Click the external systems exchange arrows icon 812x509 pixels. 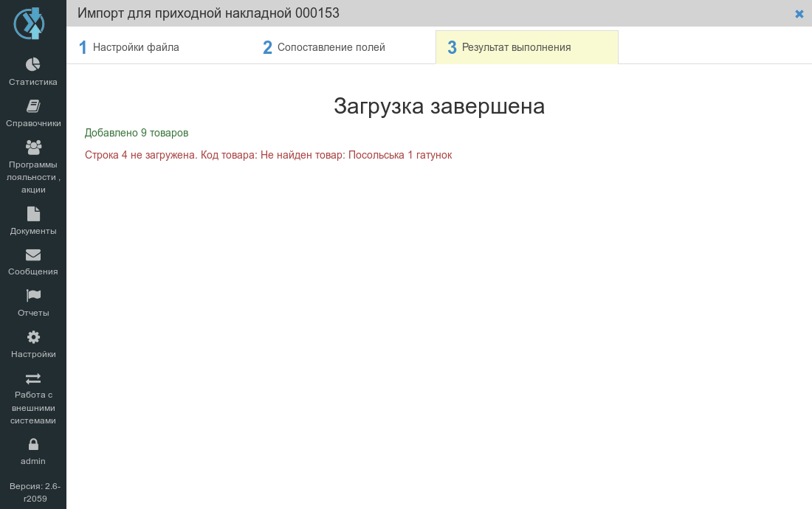(33, 378)
